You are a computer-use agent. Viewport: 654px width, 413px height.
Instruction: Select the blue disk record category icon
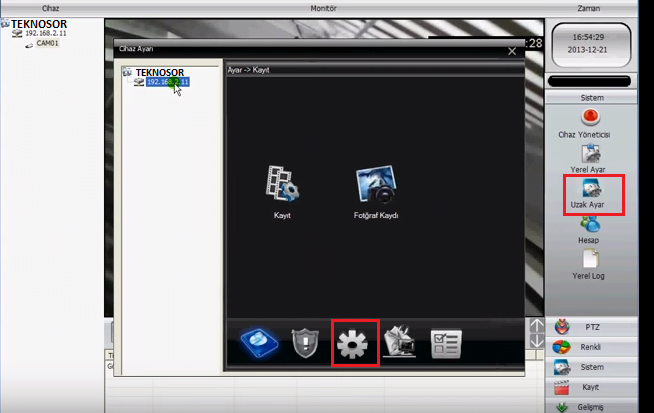click(x=258, y=343)
